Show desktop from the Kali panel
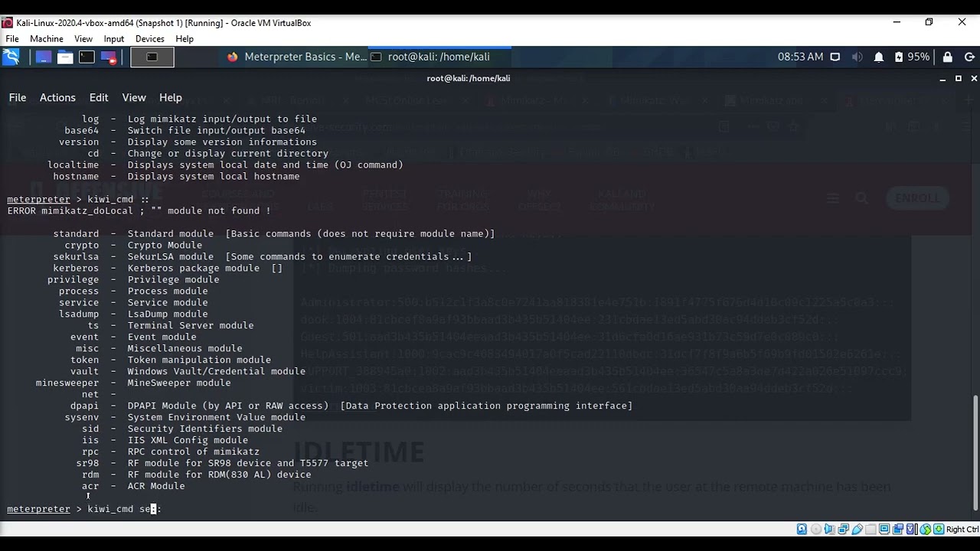The width and height of the screenshot is (980, 551). pyautogui.click(x=43, y=57)
